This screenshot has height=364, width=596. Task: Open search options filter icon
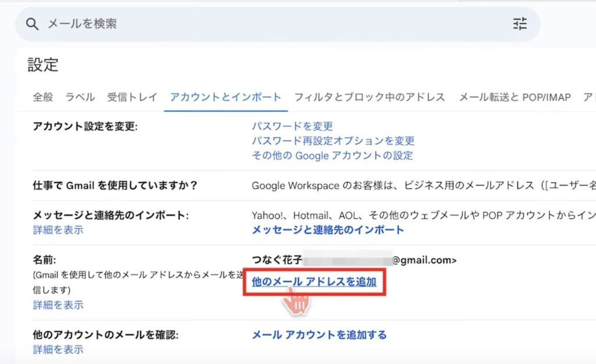pos(519,24)
